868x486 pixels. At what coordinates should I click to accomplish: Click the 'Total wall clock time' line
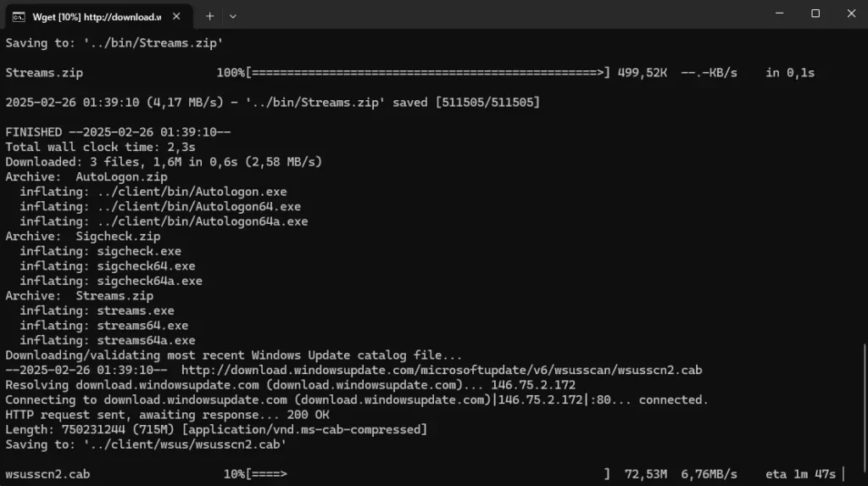pyautogui.click(x=100, y=148)
